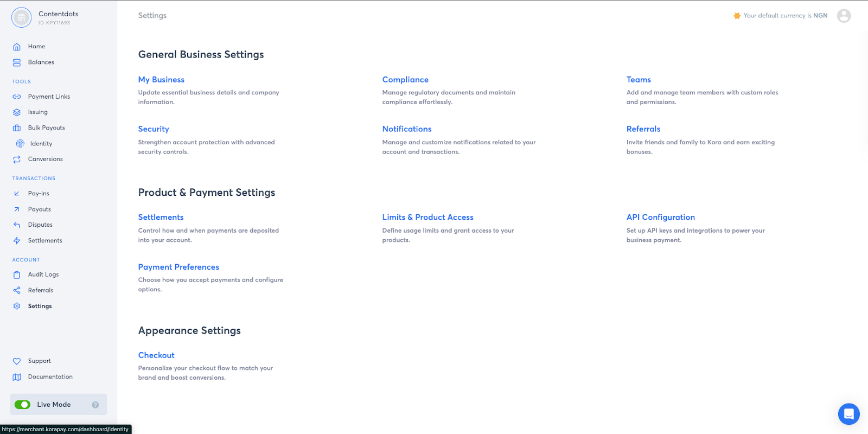Open Home in the sidebar menu
The height and width of the screenshot is (434, 868).
coord(37,47)
